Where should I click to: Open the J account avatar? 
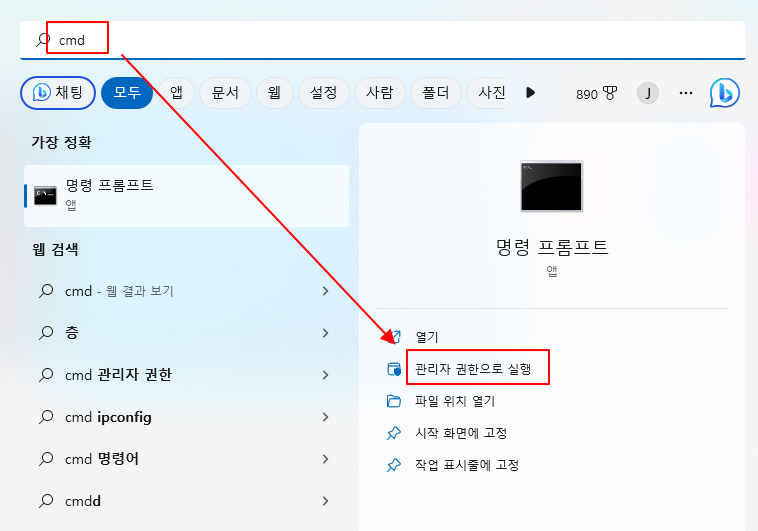[x=648, y=93]
